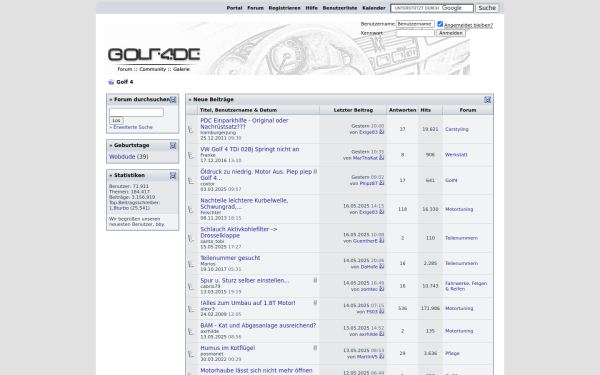Open the PDC Einparkhilfe thread
Image resolution: width=600 pixels, height=375 pixels.
[244, 124]
